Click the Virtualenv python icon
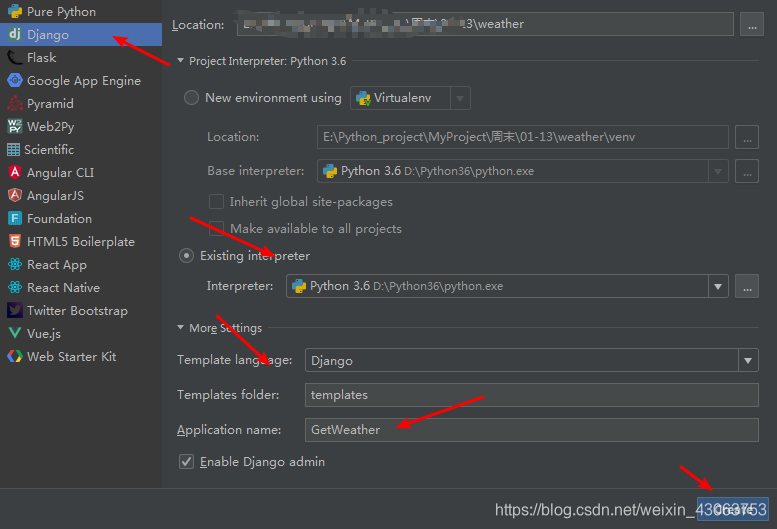777x529 pixels. [363, 98]
